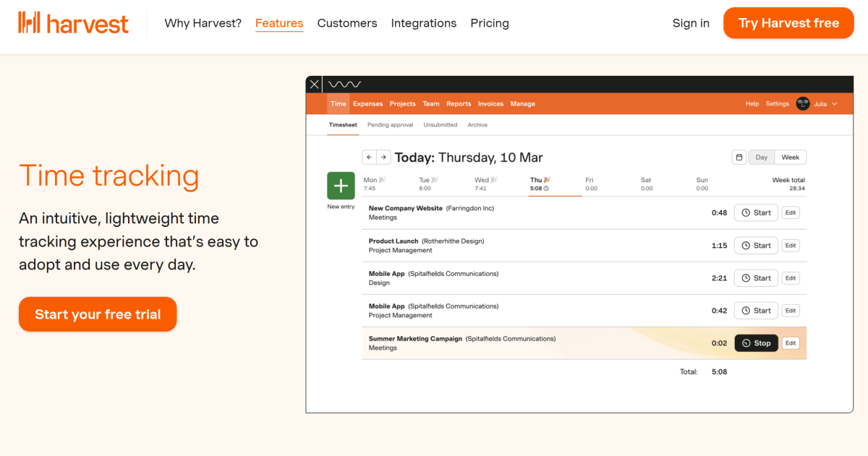The width and height of the screenshot is (868, 456).
Task: Open the Invoices tab
Action: tap(490, 103)
